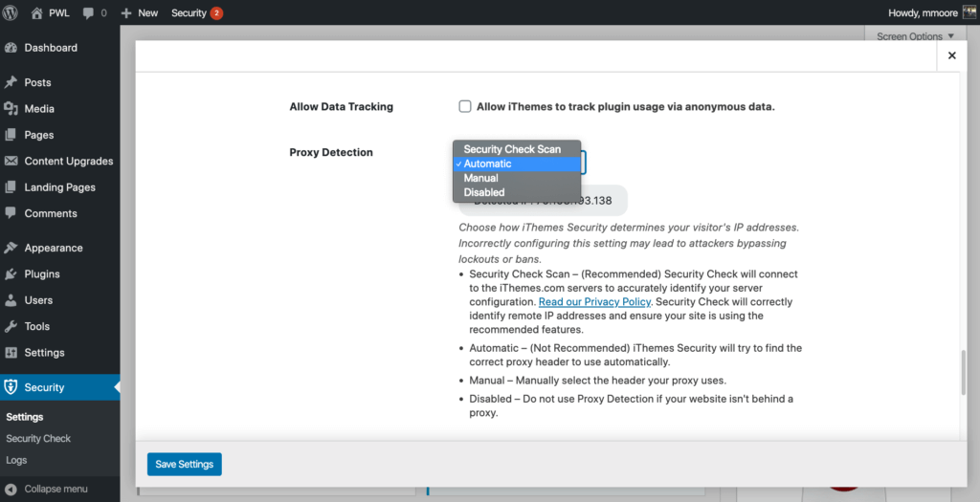Open Logs under the Security menu

click(16, 460)
